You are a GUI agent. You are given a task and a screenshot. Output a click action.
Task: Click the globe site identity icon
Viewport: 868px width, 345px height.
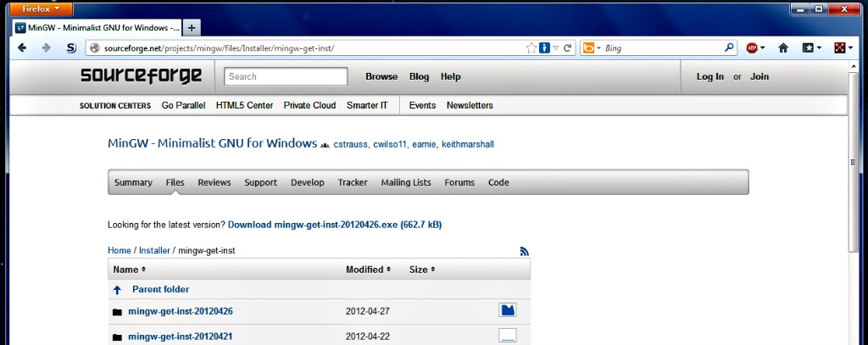94,48
